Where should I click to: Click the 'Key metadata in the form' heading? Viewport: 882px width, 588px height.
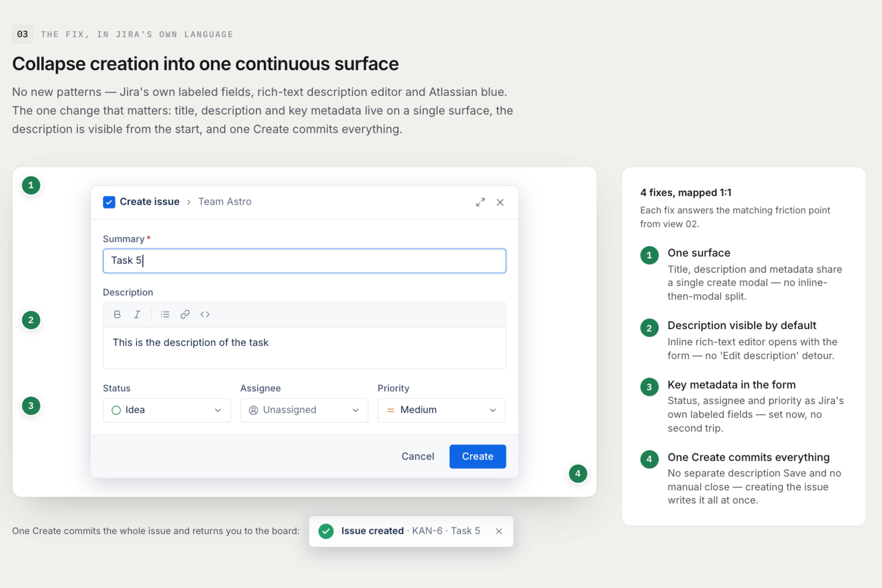point(732,385)
